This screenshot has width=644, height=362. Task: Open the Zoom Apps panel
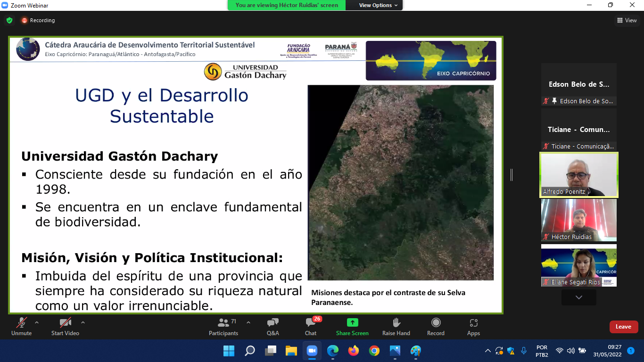473,326
